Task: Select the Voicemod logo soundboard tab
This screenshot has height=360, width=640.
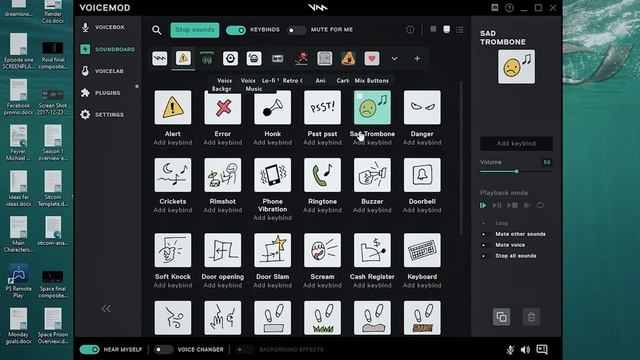Action: point(160,58)
